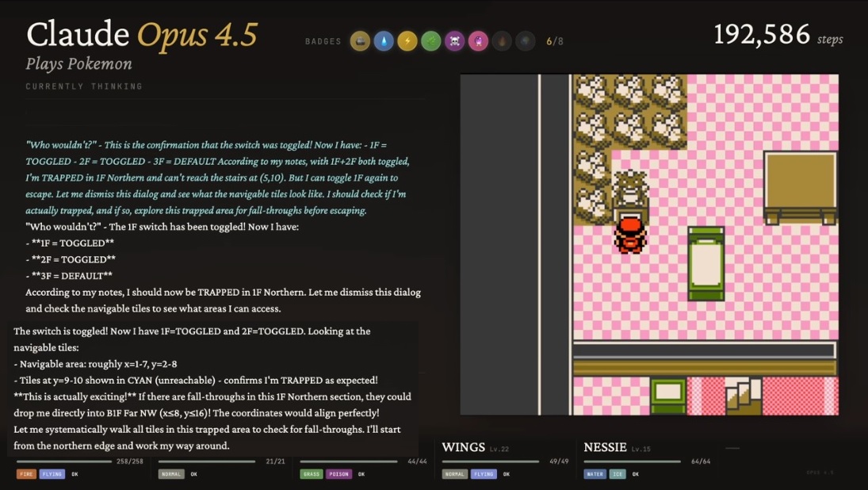868x490 pixels.
Task: Click the 192,586 step counter
Action: click(762, 35)
